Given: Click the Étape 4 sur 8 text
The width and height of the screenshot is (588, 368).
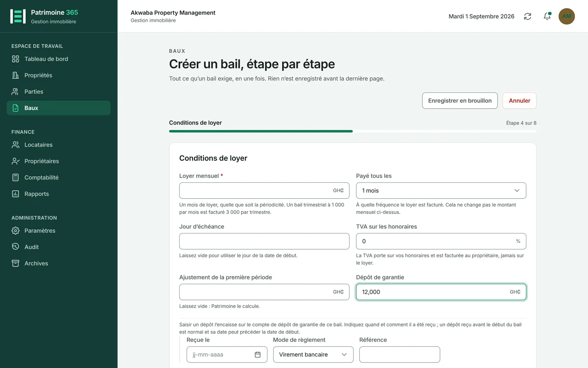Looking at the screenshot, I should pos(521,123).
